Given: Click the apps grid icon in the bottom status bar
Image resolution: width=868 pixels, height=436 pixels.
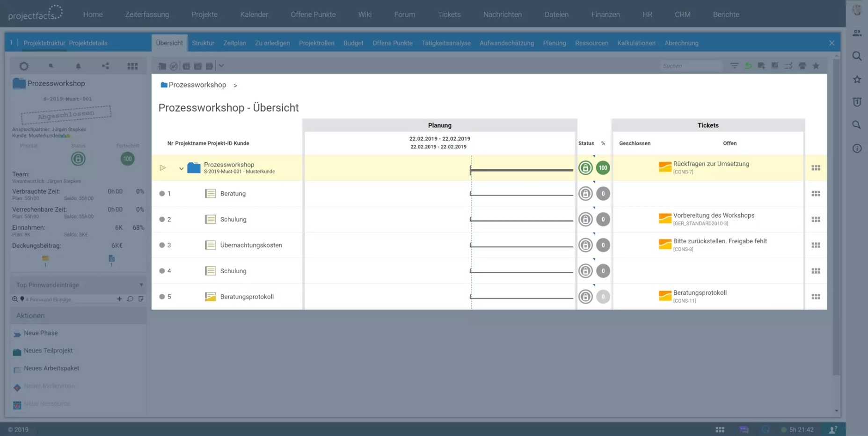Looking at the screenshot, I should tap(720, 429).
